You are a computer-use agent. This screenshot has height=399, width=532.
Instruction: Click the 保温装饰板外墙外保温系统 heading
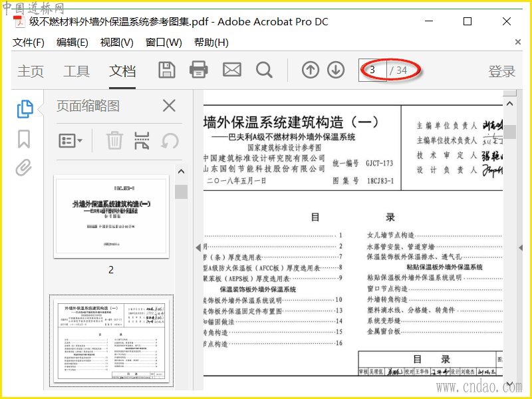258,289
